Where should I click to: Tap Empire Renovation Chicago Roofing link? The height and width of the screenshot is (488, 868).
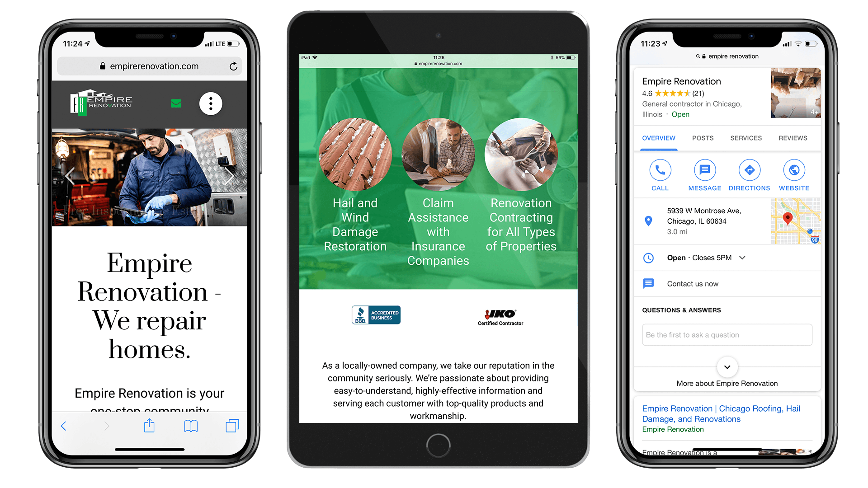719,413
